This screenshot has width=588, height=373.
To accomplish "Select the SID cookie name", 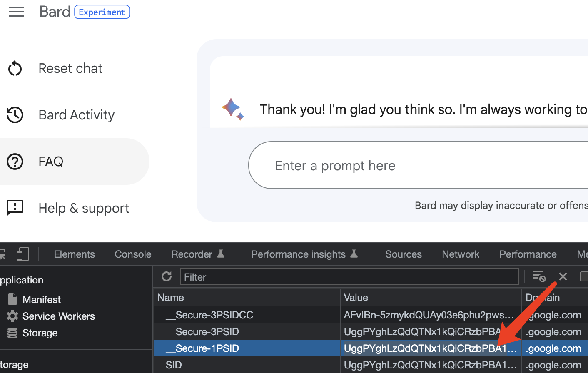I will click(174, 365).
